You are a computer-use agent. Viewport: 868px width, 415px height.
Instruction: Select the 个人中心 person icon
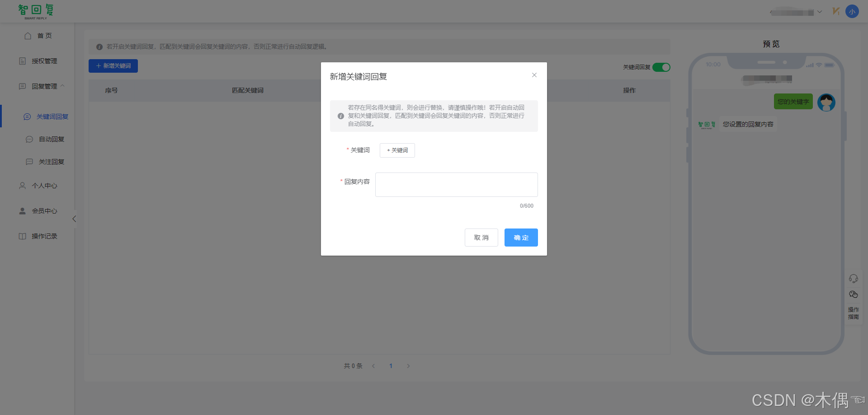click(x=21, y=186)
